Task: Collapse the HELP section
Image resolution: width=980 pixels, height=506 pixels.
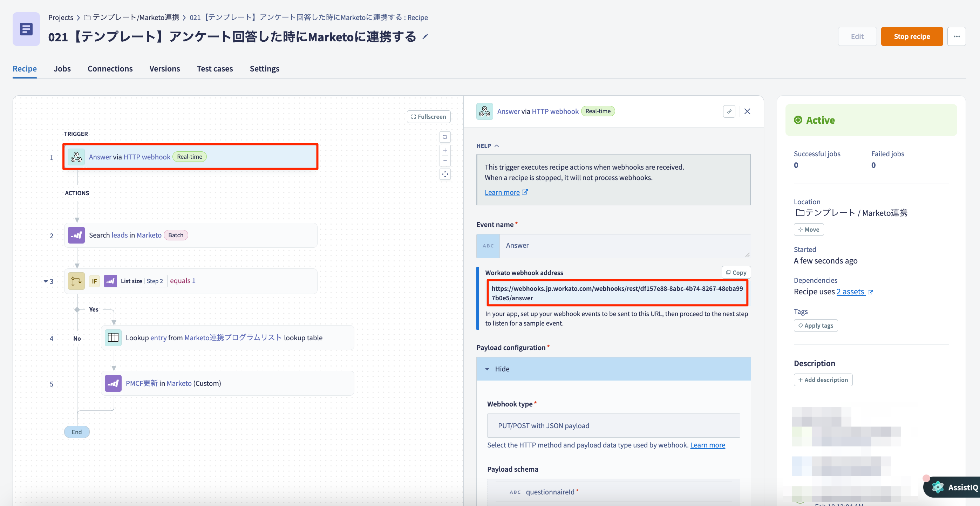Action: pos(487,146)
